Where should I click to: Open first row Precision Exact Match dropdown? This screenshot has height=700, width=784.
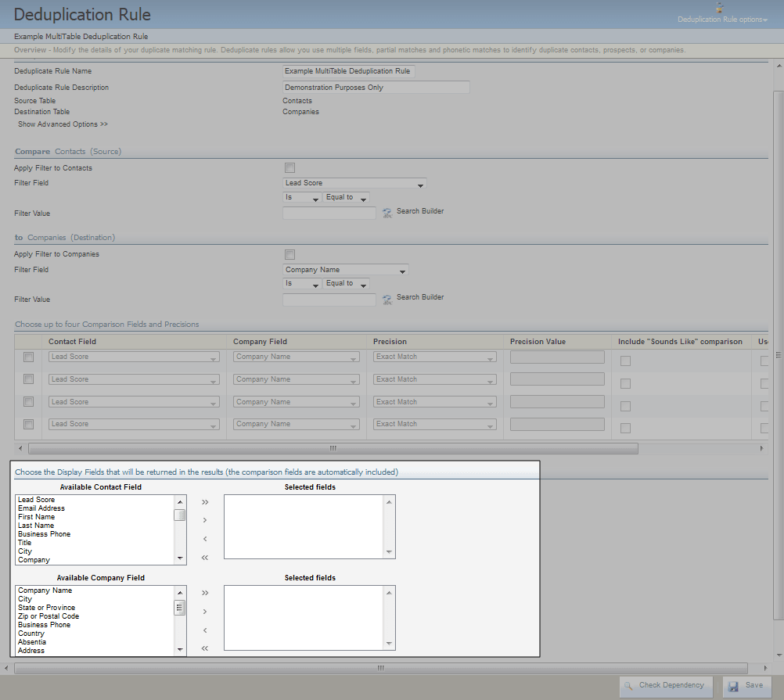pyautogui.click(x=434, y=357)
